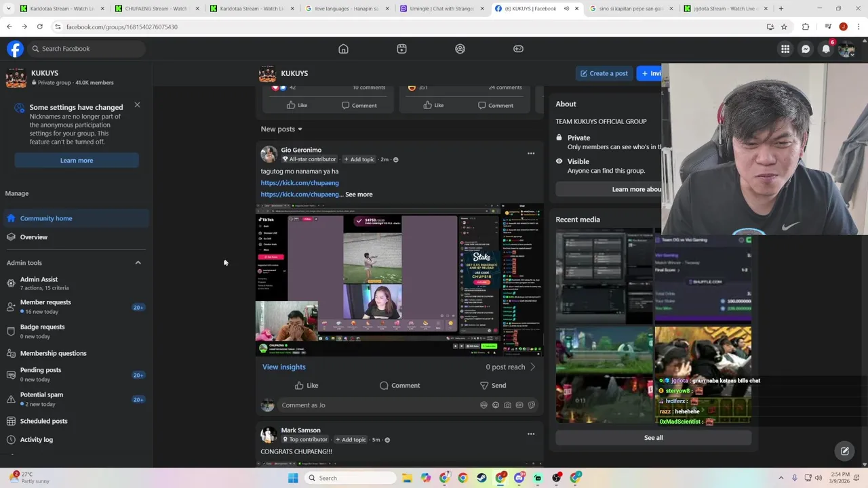Open options menu on Gio Geronimo's post
Viewport: 868px width, 488px height.
coord(531,153)
